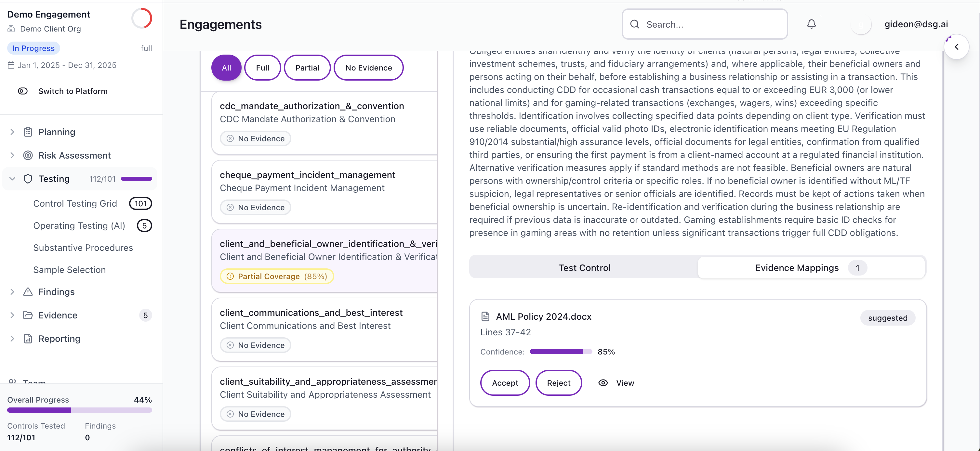Screen dimensions: 980x451
Task: Click the Switch to Platform eye icon
Action: click(23, 91)
